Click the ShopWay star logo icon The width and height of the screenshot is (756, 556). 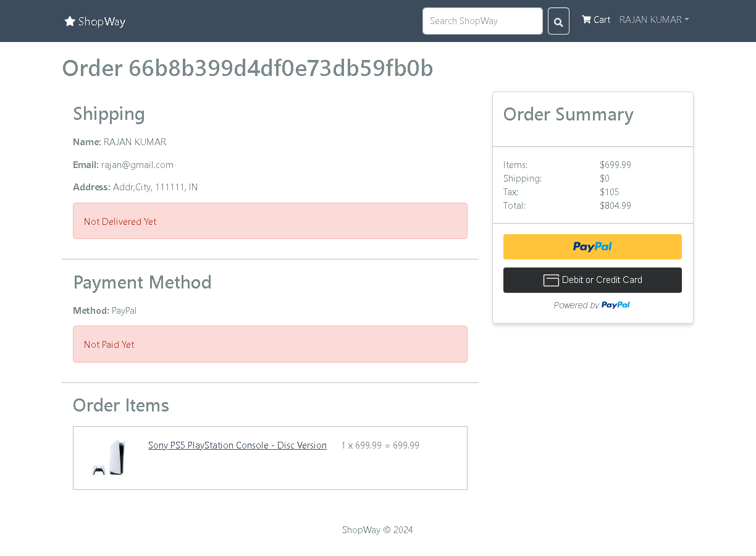[70, 22]
